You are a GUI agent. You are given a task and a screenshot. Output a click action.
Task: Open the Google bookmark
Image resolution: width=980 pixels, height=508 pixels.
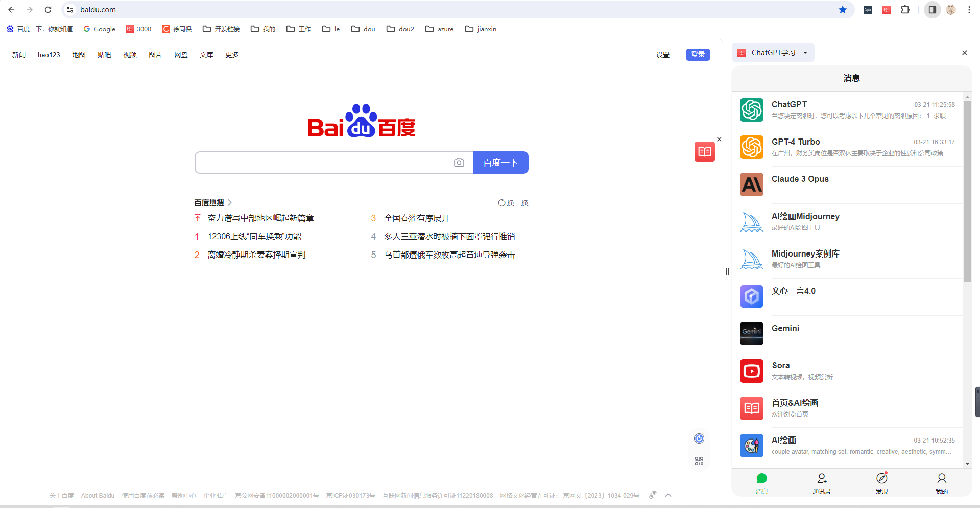point(100,29)
